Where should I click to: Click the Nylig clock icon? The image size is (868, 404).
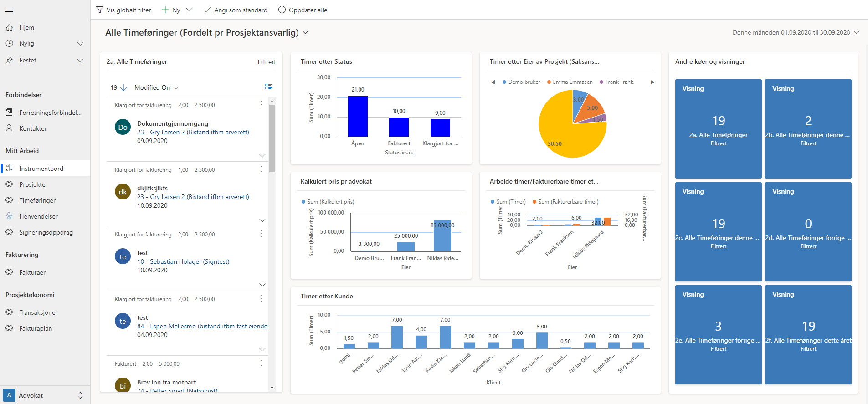pos(9,43)
